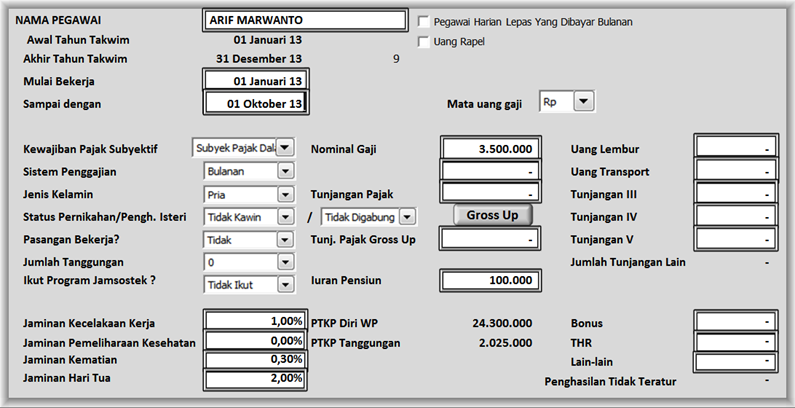Select the Tunjangan V field

(736, 239)
